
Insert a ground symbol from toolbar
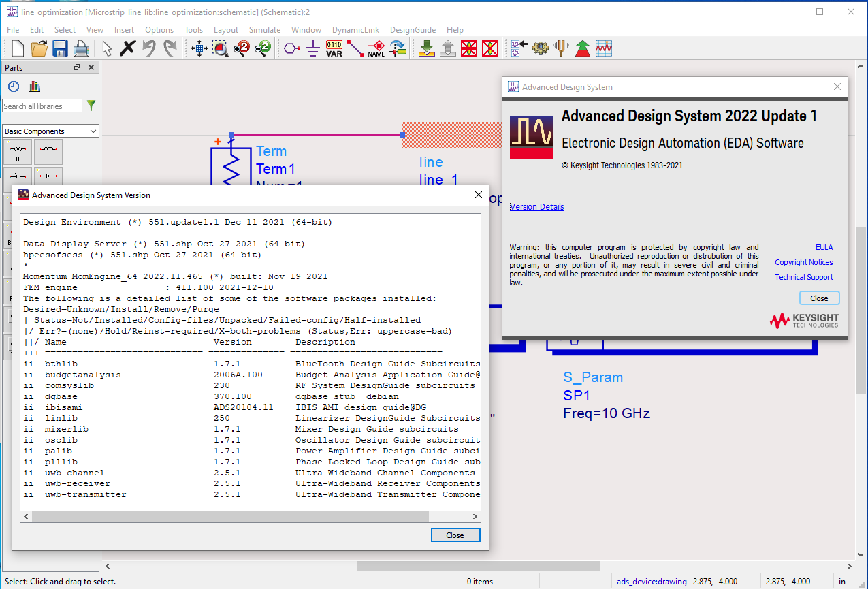pyautogui.click(x=312, y=48)
